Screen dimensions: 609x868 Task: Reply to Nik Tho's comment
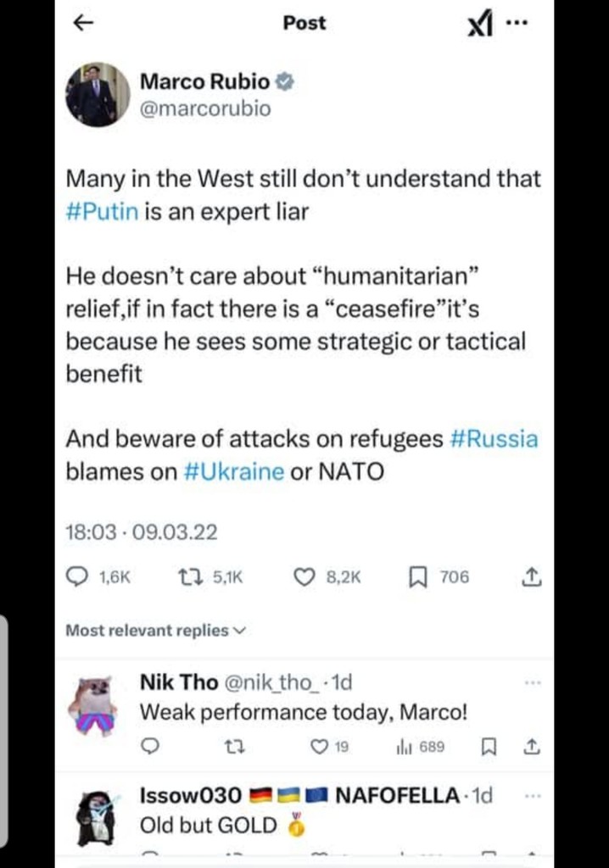149,747
